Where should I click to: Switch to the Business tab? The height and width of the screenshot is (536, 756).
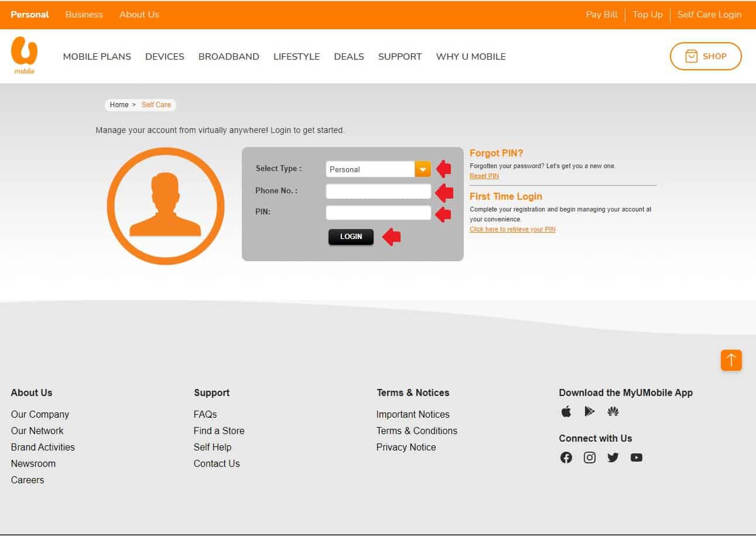[x=84, y=14]
